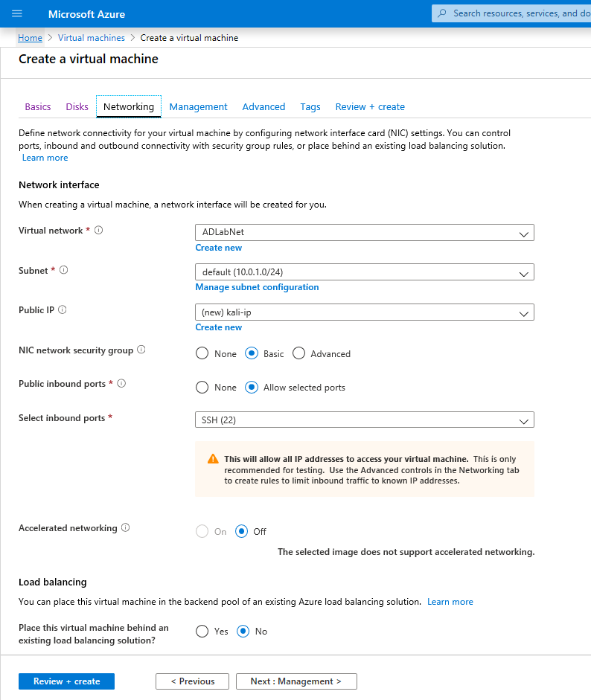The image size is (591, 700).
Task: Go to Next : Management step
Action: (x=296, y=681)
